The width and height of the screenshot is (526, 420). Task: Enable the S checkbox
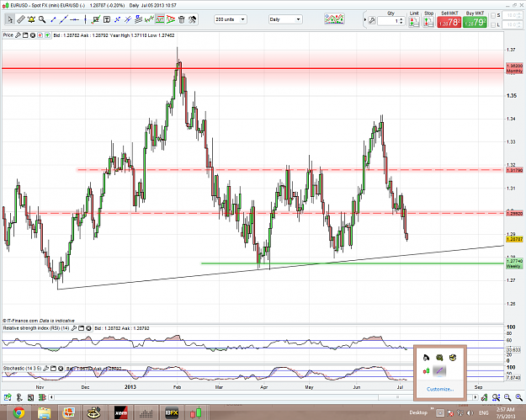493,16
